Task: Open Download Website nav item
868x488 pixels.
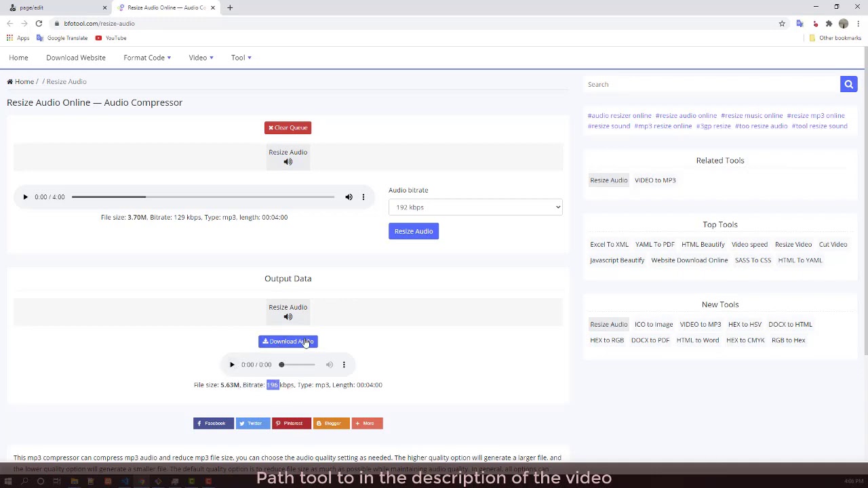Action: point(76,58)
